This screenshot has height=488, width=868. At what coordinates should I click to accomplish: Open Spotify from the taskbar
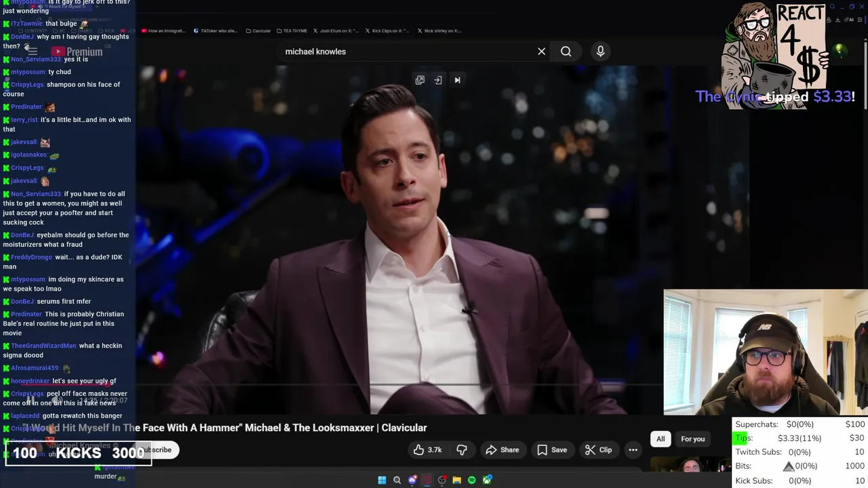pos(472,480)
